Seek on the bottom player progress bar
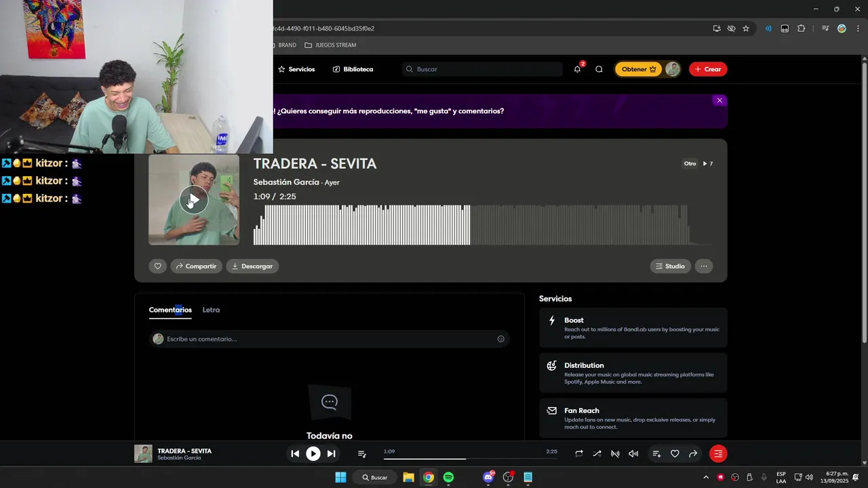 point(470,459)
